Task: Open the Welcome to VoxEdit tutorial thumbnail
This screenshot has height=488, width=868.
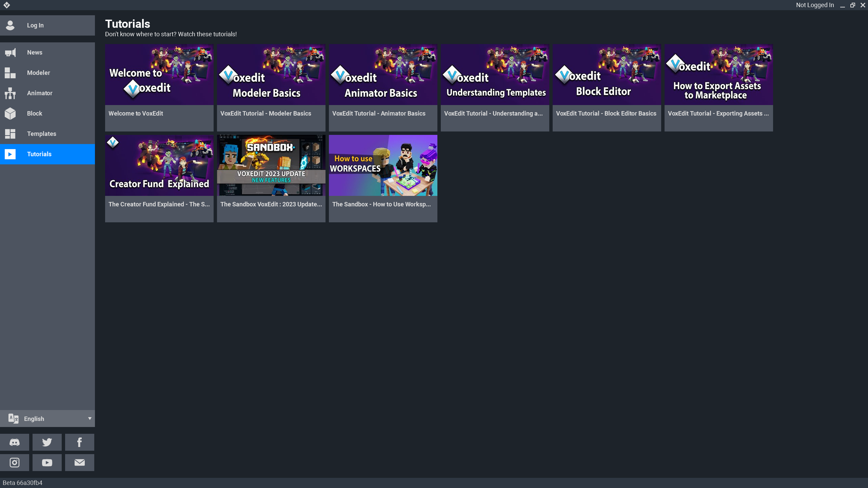Action: [x=159, y=75]
